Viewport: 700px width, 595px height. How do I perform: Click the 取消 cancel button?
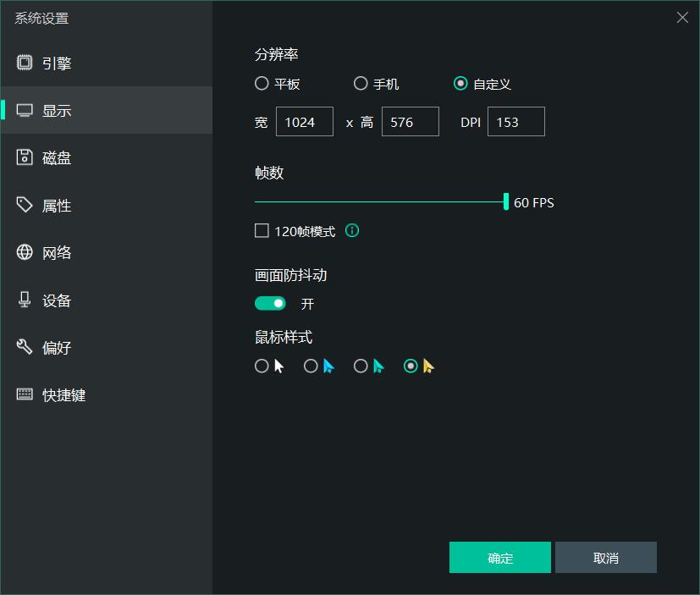point(606,557)
